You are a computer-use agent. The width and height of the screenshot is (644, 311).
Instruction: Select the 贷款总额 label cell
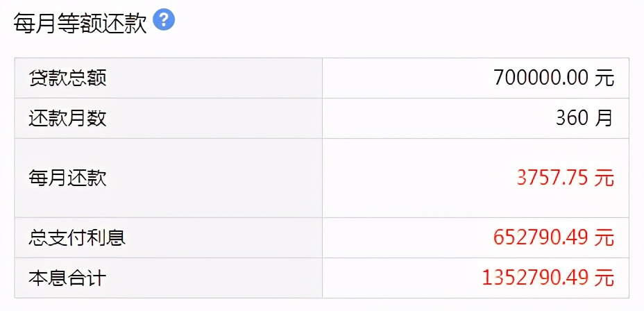coord(67,78)
